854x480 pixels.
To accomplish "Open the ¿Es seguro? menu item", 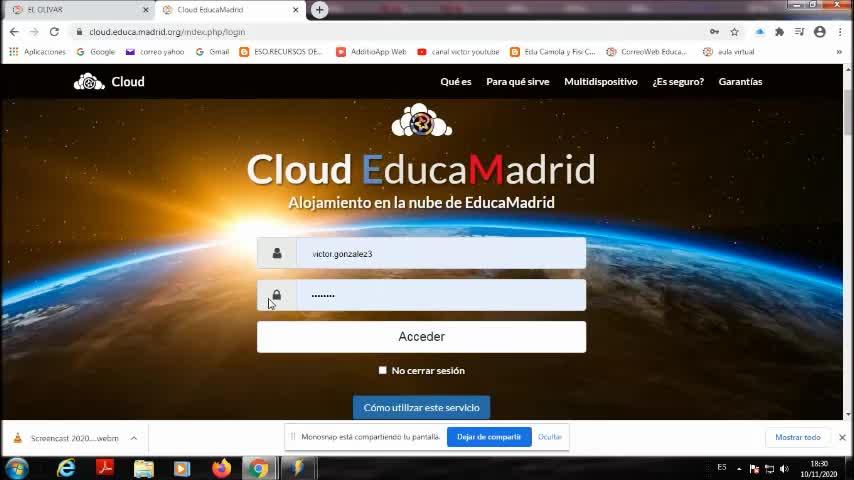I will [x=678, y=82].
